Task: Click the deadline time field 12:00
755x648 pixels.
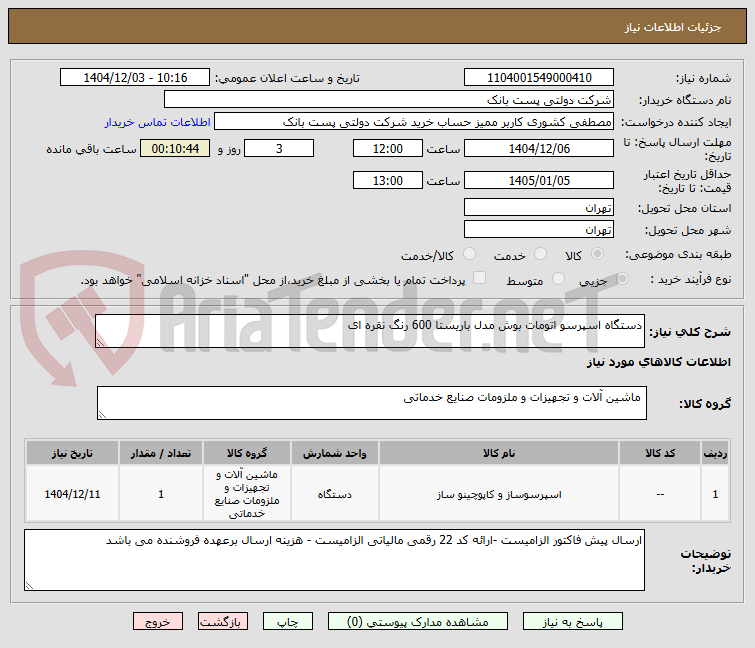Action: 388,148
